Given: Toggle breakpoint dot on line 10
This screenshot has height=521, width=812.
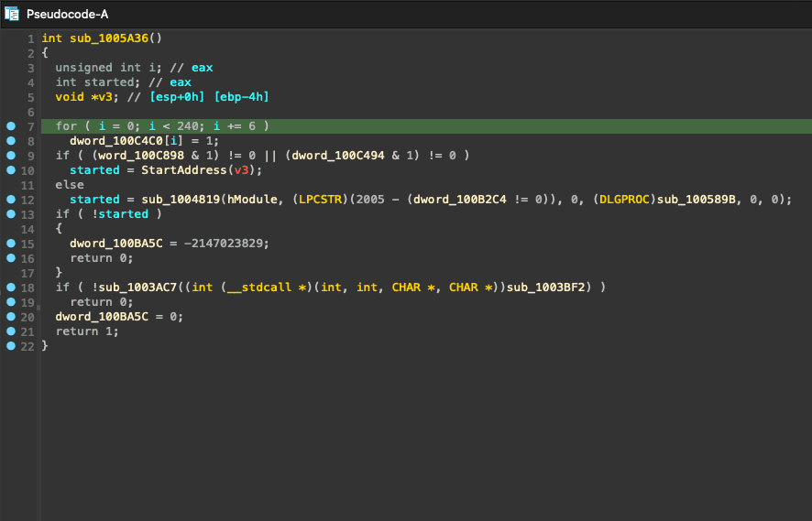Looking at the screenshot, I should [11, 170].
